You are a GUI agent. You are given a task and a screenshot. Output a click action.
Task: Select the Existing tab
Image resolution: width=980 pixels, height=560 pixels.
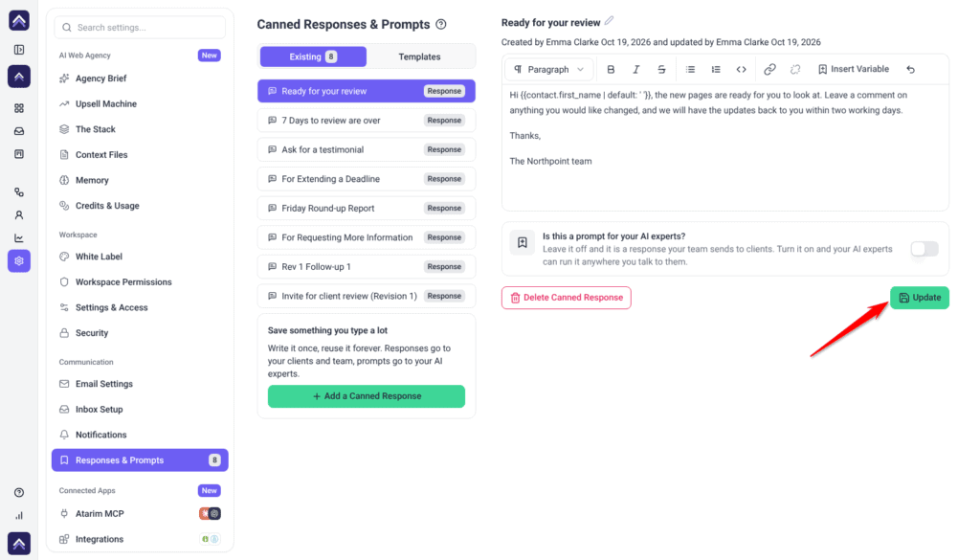coord(313,56)
